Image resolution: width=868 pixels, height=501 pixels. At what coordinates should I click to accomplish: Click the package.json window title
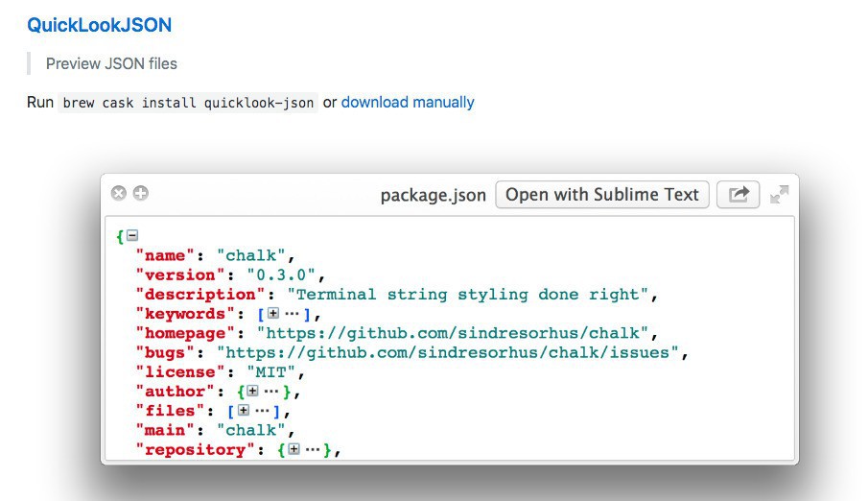433,195
